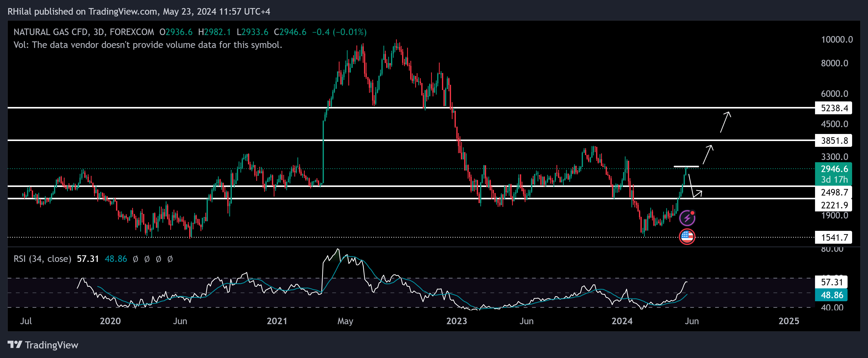The height and width of the screenshot is (358, 868).
Task: Click the 2023 label on time axis
Action: coord(457,321)
